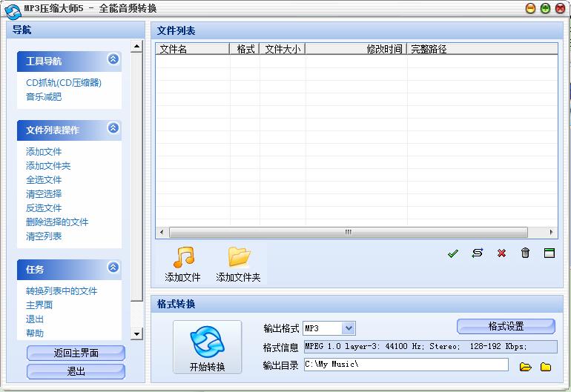The width and height of the screenshot is (571, 392).
Task: Click the 格式信息 MPEG info field
Action: pos(430,347)
